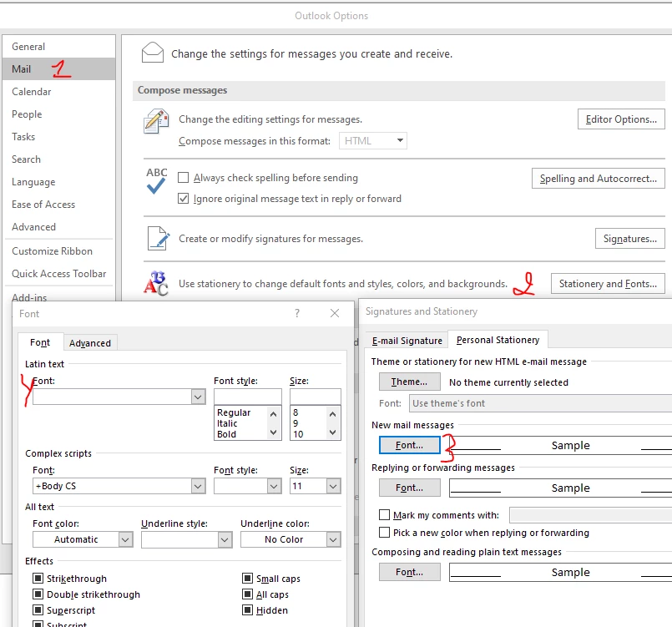Click the Mark my comments with text field
672x627 pixels.
pyautogui.click(x=590, y=515)
